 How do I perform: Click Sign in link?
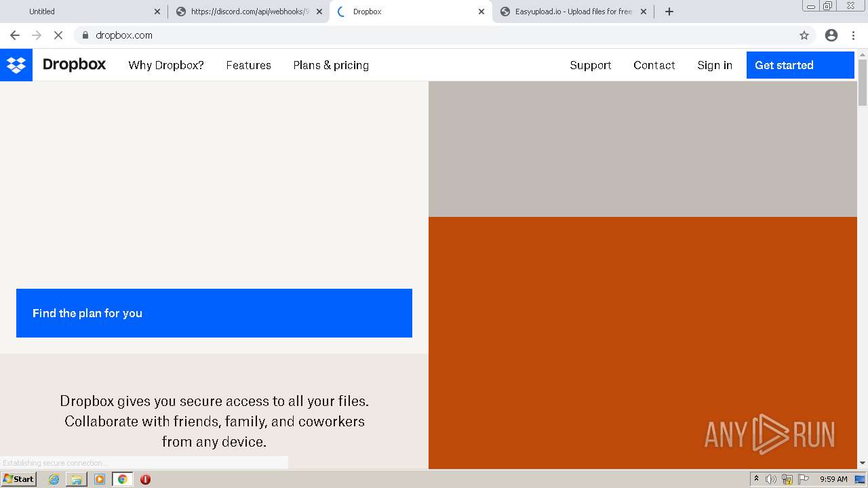click(715, 65)
